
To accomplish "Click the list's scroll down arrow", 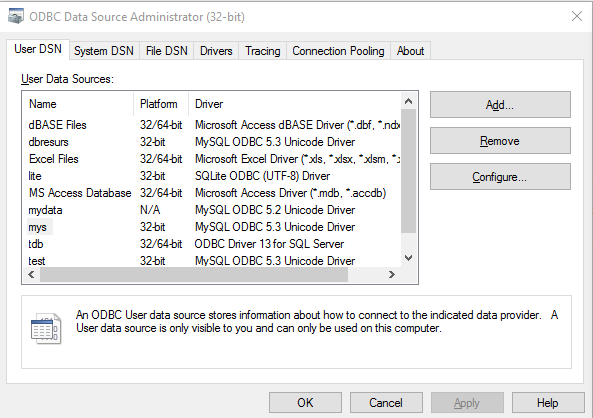I will [408, 258].
